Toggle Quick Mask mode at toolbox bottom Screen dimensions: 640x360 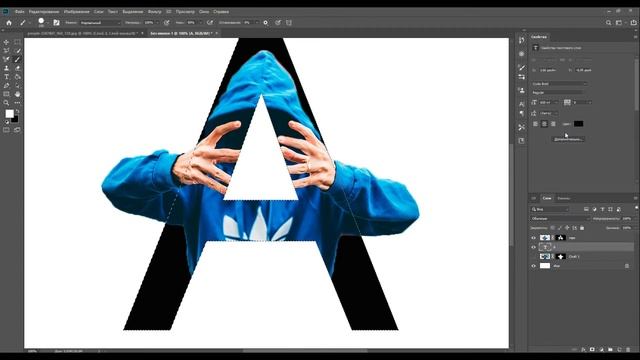[x=6, y=130]
